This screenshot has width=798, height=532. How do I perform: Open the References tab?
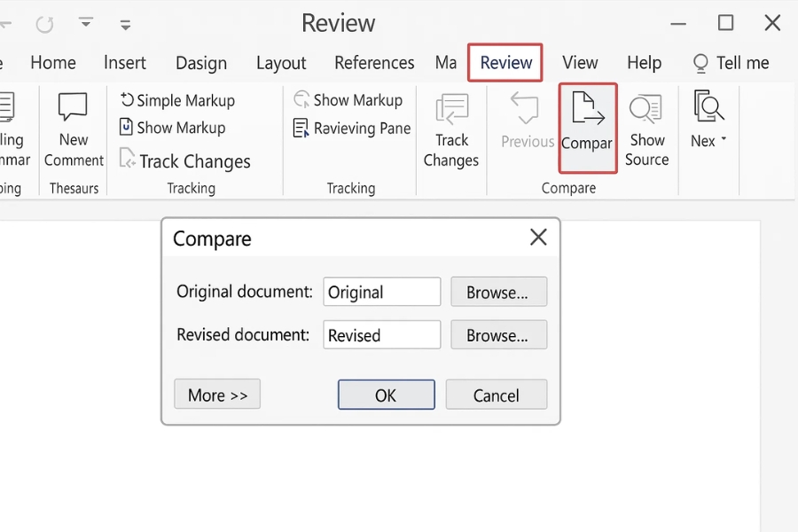[x=374, y=63]
